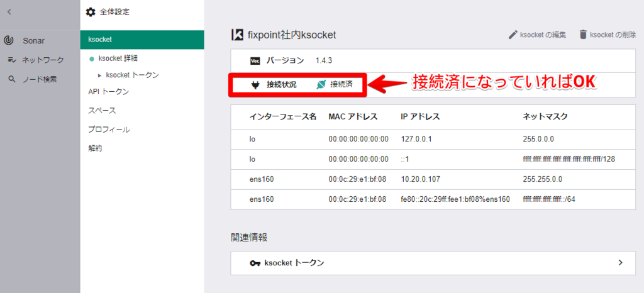Viewport: 644px width, 293px height.
Task: Select netmask 255.255.0.0
Action: tap(542, 179)
